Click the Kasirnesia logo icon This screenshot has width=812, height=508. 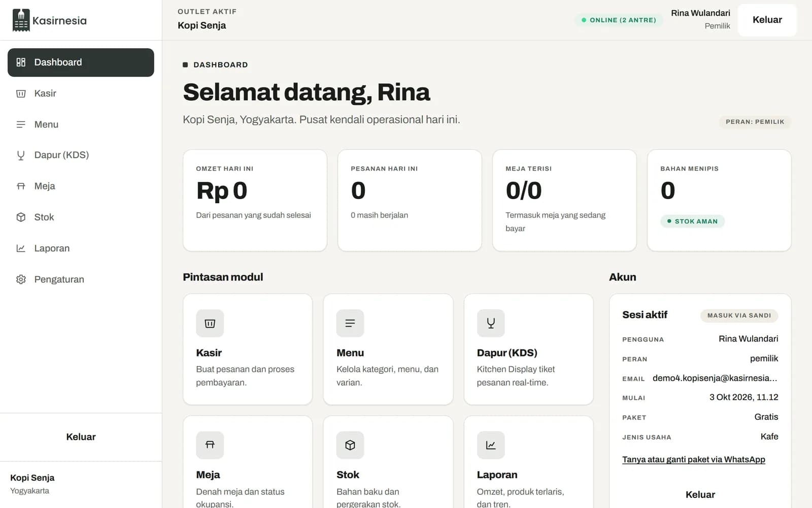click(x=21, y=20)
